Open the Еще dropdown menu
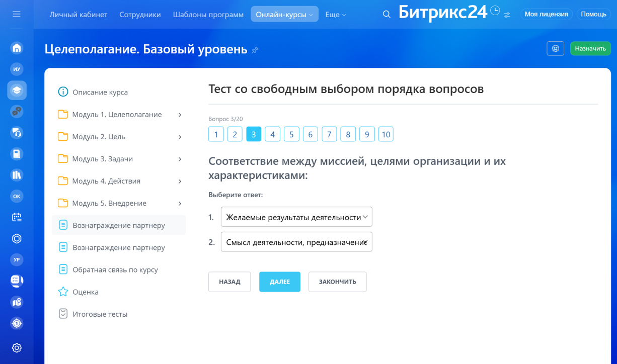617x364 pixels. [336, 15]
